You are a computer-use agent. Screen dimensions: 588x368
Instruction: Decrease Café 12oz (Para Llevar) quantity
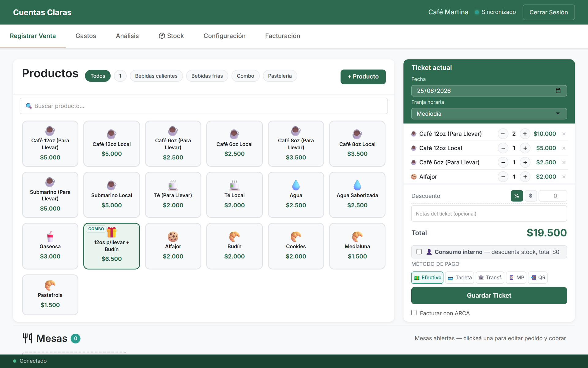tap(503, 134)
